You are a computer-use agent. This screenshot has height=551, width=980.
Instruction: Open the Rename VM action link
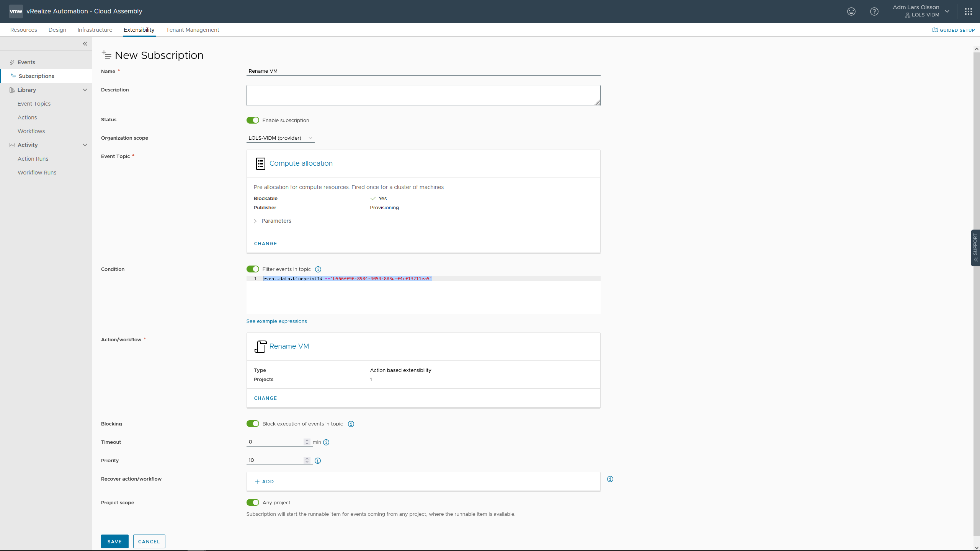pos(289,346)
